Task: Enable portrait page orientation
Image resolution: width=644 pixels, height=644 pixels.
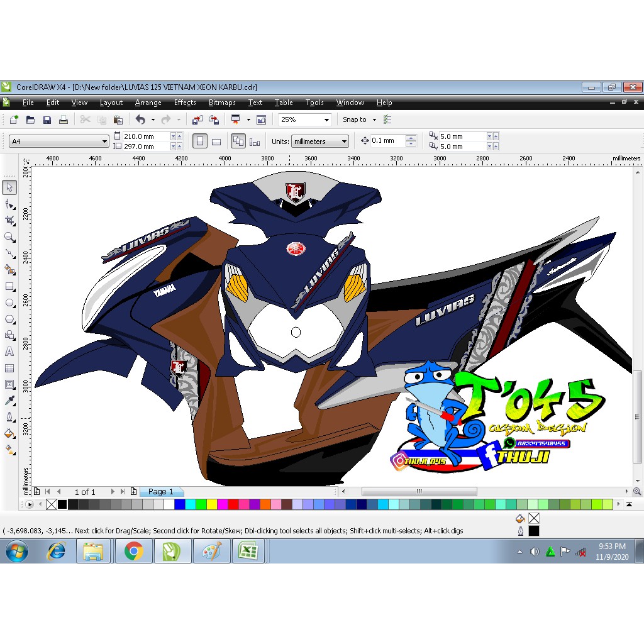Action: pos(201,140)
